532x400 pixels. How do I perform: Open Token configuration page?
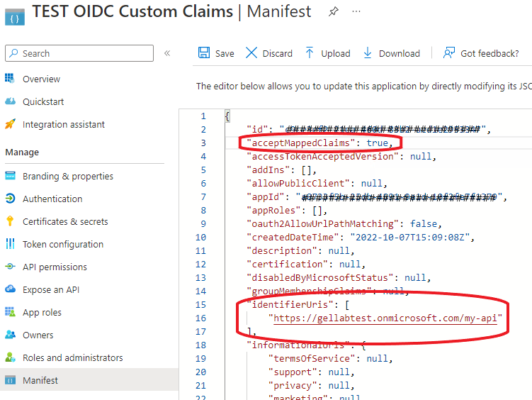[63, 244]
